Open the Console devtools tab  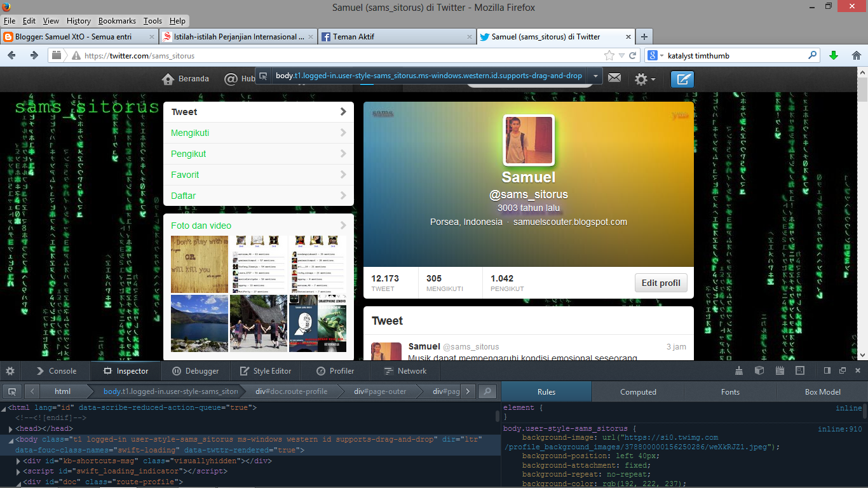click(x=56, y=371)
